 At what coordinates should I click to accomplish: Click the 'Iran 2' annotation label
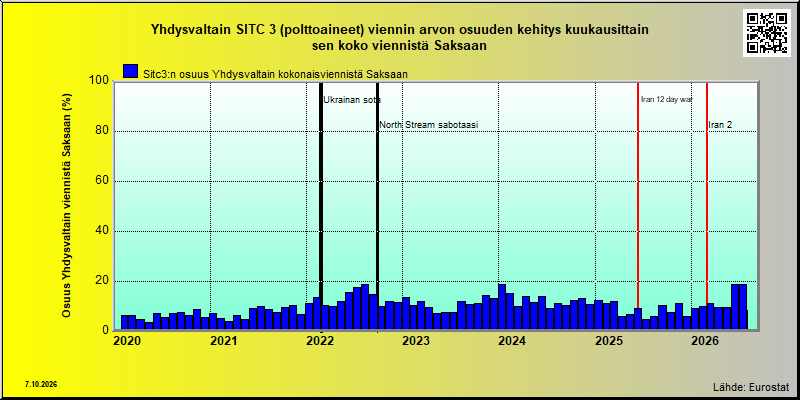(720, 124)
